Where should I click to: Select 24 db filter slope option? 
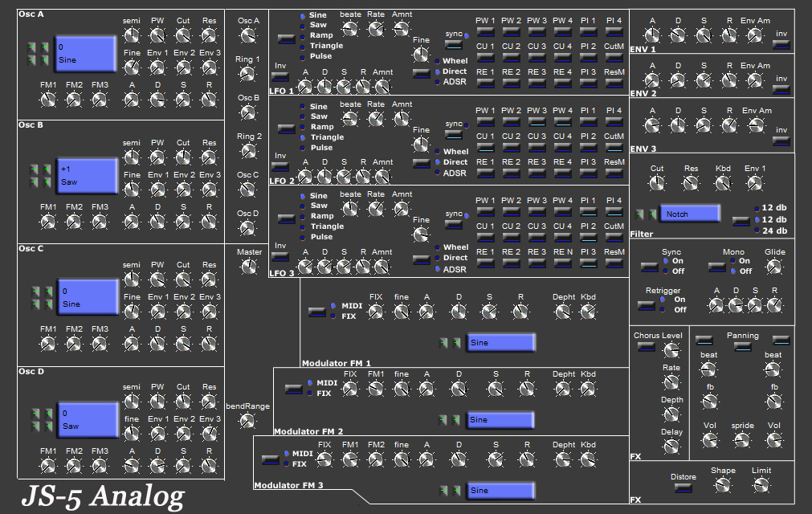point(774,230)
